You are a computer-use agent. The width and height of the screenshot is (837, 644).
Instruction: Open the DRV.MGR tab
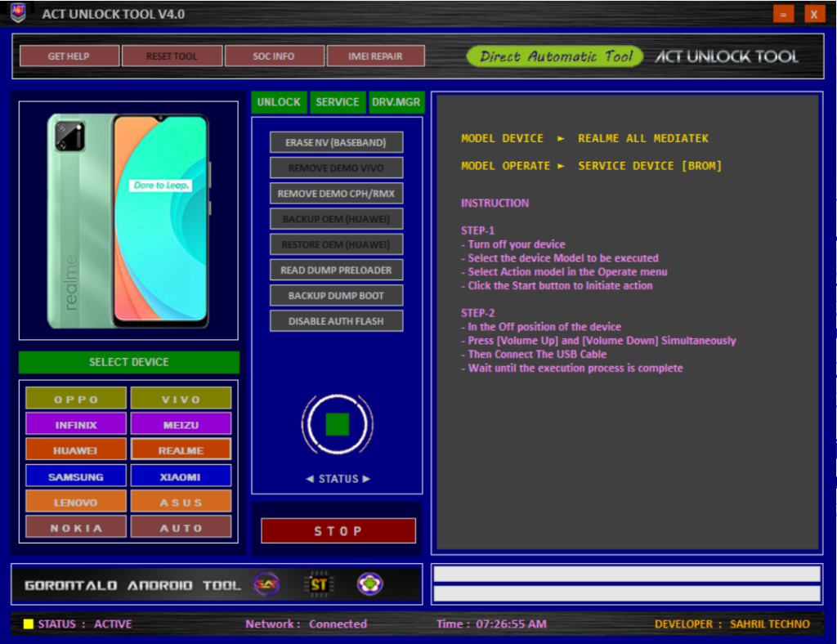pyautogui.click(x=396, y=102)
